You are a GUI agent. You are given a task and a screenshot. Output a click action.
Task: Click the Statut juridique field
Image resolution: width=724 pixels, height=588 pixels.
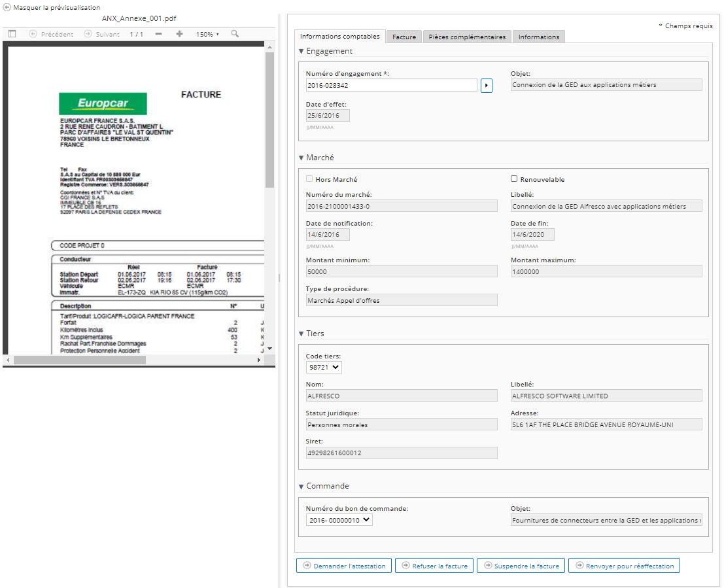click(x=402, y=424)
